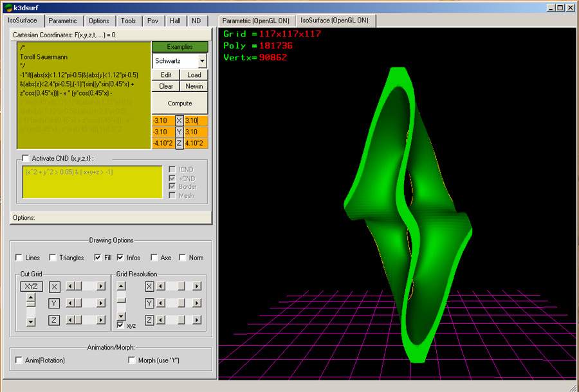Toggle the +CND checkbox
The height and width of the screenshot is (392, 579).
tap(172, 178)
